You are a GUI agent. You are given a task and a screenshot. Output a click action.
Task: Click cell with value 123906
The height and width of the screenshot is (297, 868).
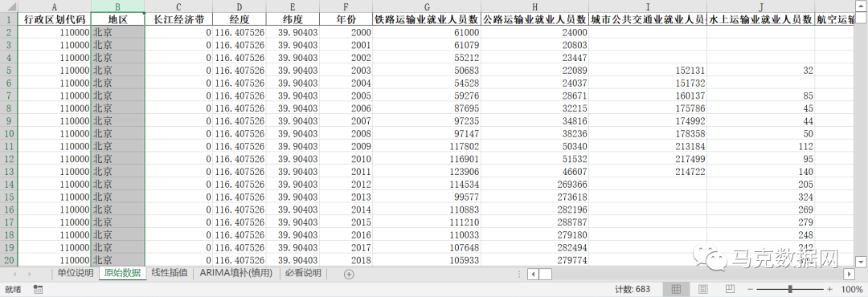pyautogui.click(x=427, y=172)
